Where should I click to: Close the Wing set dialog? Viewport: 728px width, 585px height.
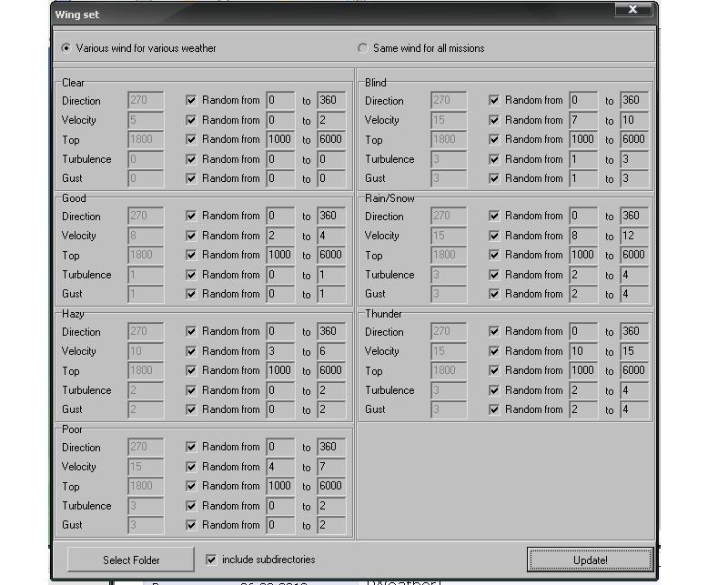[632, 9]
